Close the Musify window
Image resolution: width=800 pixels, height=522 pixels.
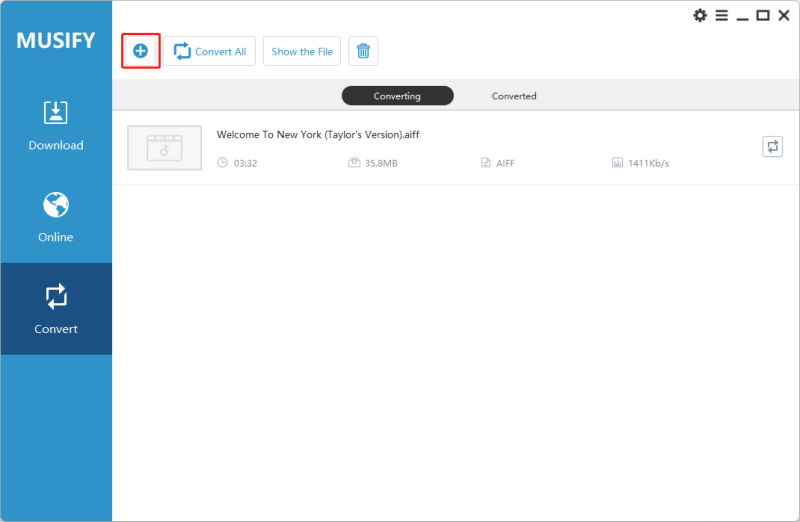tap(784, 15)
